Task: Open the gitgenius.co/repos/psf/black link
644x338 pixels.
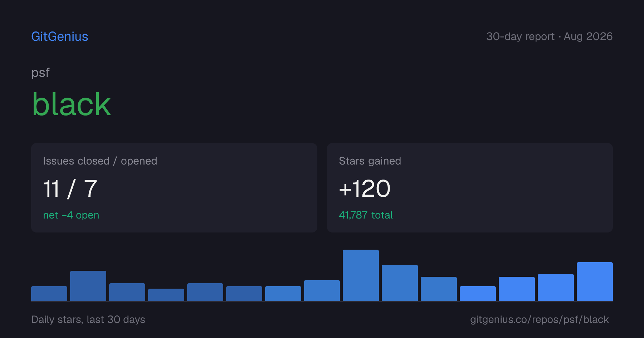Action: click(540, 319)
